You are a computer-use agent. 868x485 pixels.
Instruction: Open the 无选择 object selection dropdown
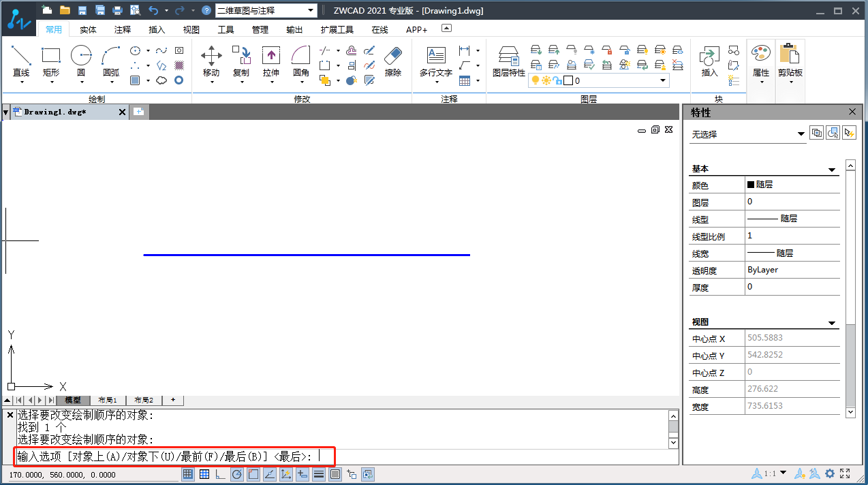point(747,134)
